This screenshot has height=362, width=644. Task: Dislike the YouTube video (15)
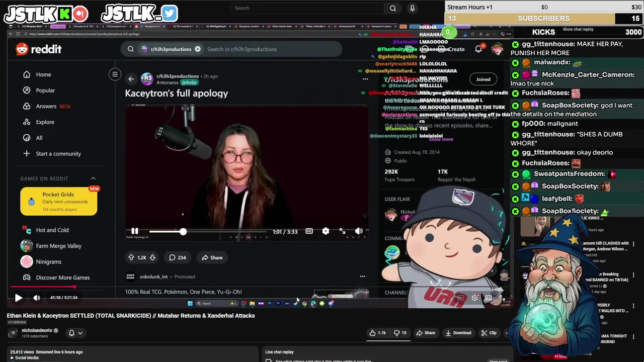pyautogui.click(x=400, y=333)
